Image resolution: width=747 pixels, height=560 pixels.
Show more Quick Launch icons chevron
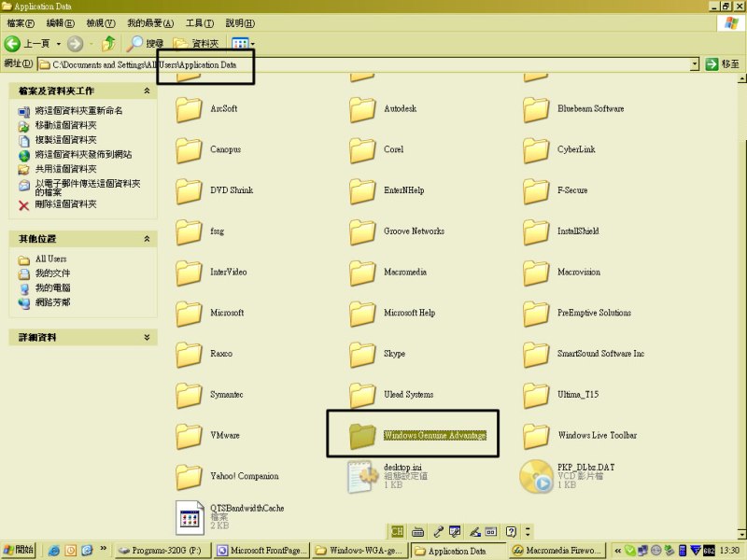pos(104,549)
